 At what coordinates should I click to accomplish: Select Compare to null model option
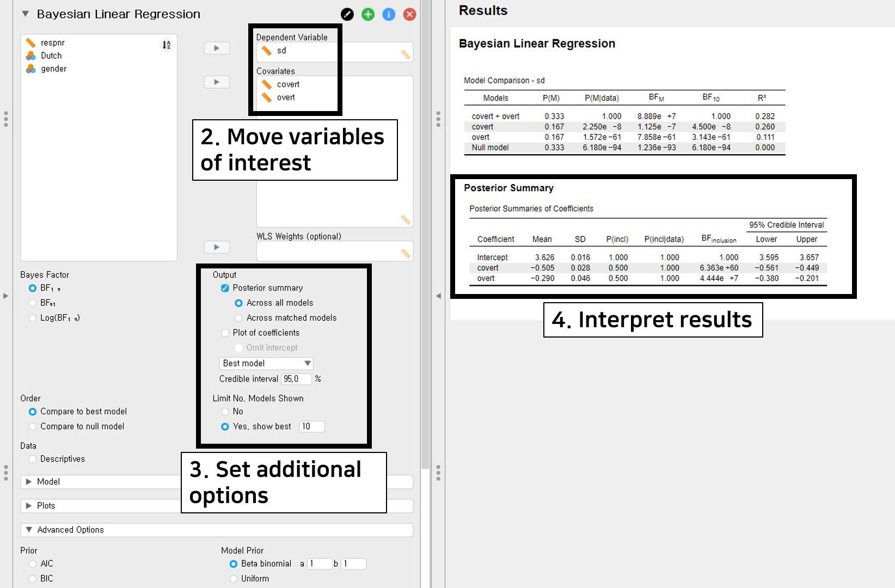point(33,426)
